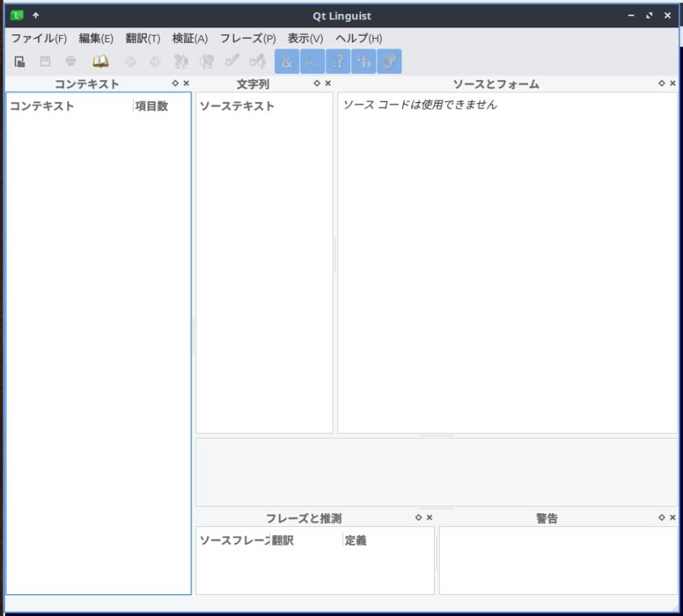The image size is (683, 616).
Task: Float the フレーズと推測 dock panel
Action: (x=419, y=517)
